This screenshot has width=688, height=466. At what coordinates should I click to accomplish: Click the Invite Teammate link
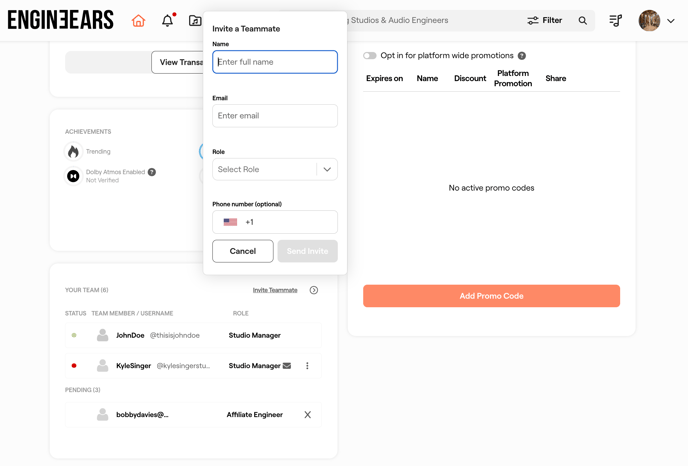pos(275,290)
